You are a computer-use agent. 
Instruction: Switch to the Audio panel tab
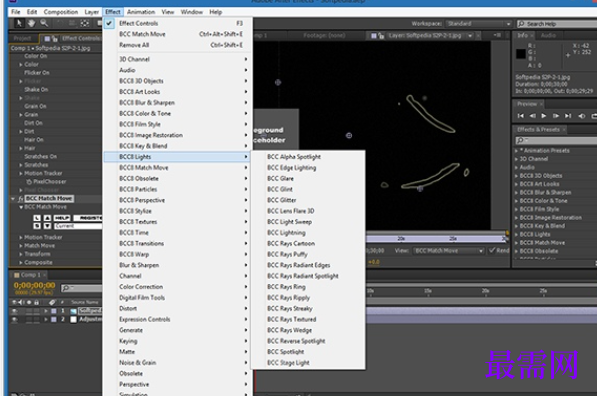[548, 35]
